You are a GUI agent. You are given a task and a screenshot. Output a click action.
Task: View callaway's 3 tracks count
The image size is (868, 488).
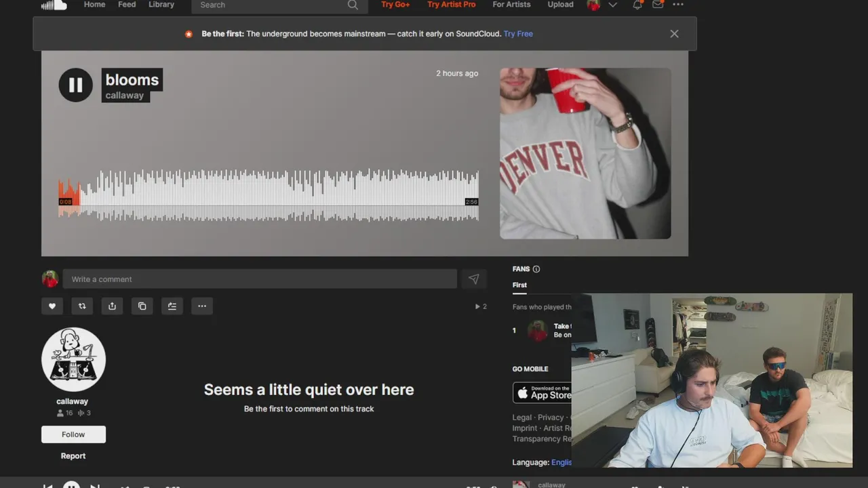[x=84, y=413]
